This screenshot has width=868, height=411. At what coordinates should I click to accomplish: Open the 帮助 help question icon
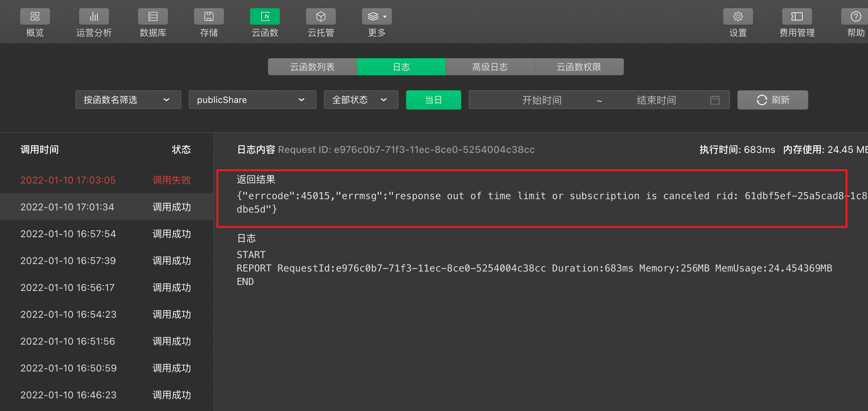[x=855, y=16]
